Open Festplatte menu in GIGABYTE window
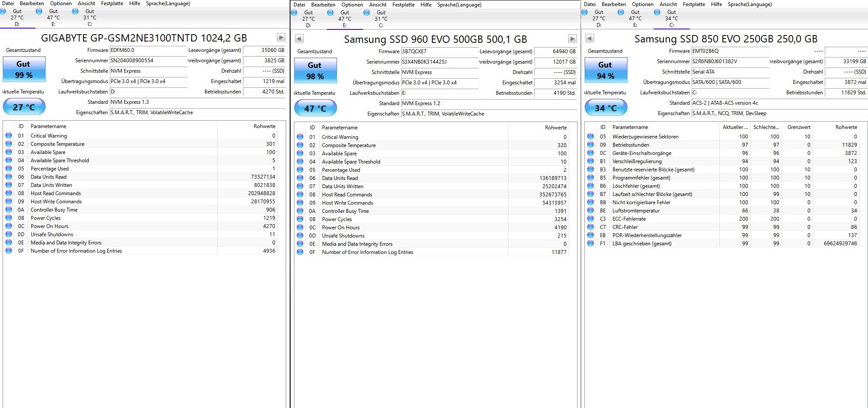The image size is (868, 408). coord(112,3)
